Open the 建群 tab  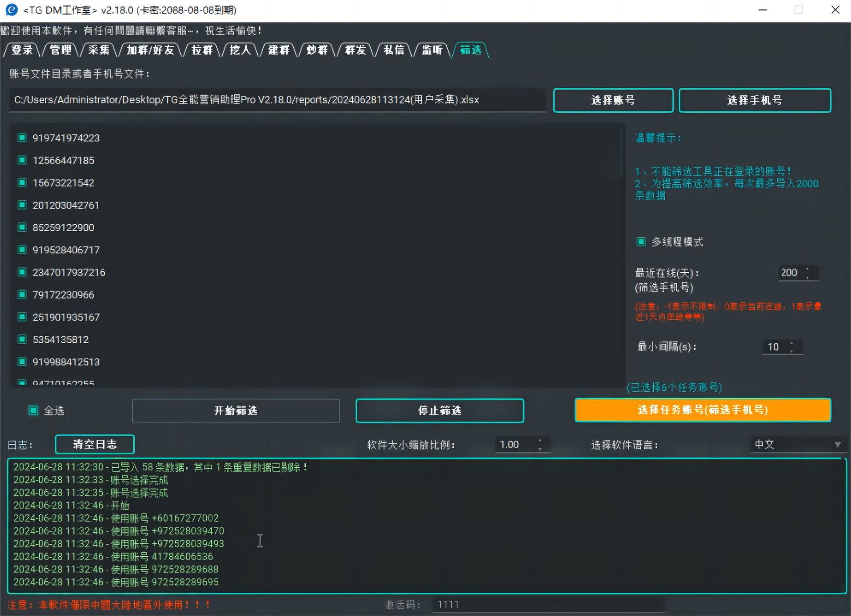tap(279, 50)
